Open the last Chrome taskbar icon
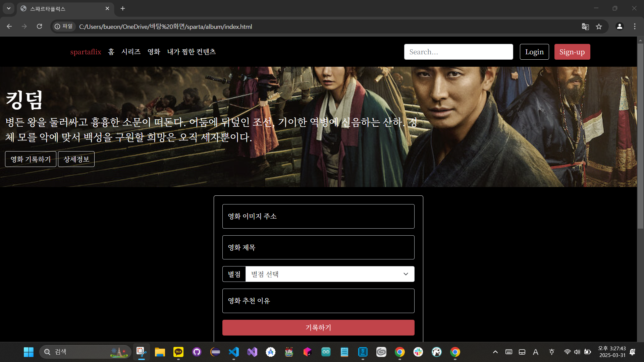This screenshot has height=362, width=644. coord(455,352)
